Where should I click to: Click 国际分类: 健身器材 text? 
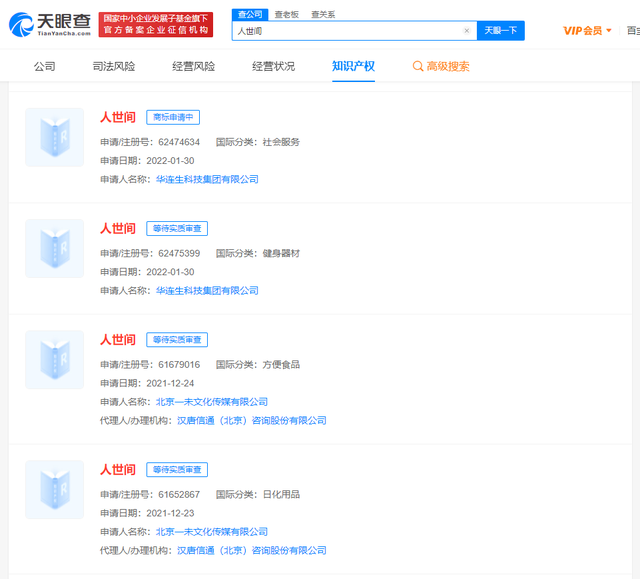pyautogui.click(x=258, y=253)
